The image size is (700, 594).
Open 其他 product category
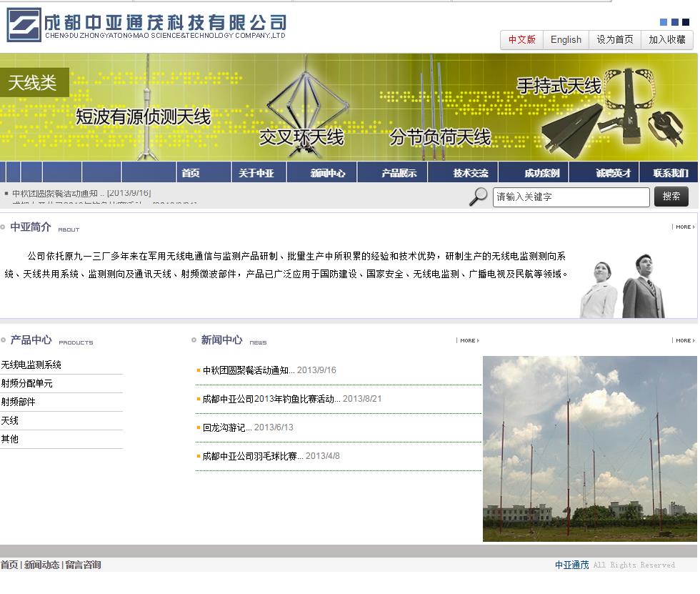coord(10,439)
